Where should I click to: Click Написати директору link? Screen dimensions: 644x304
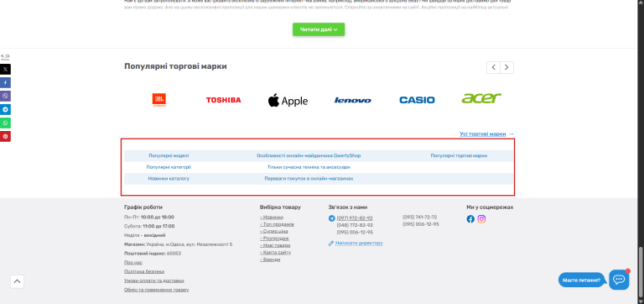pos(359,244)
